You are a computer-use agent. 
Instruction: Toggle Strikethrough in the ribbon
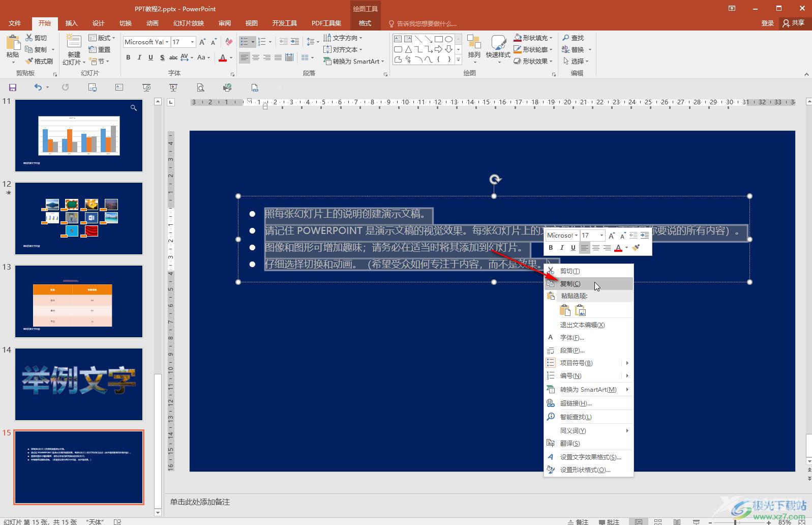point(173,57)
